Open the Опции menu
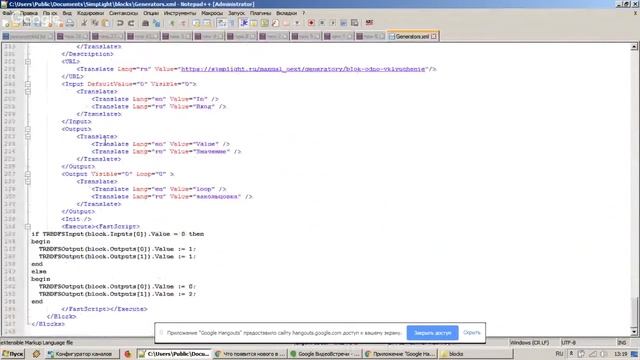Image resolution: width=640 pixels, height=360 pixels. tap(151, 13)
